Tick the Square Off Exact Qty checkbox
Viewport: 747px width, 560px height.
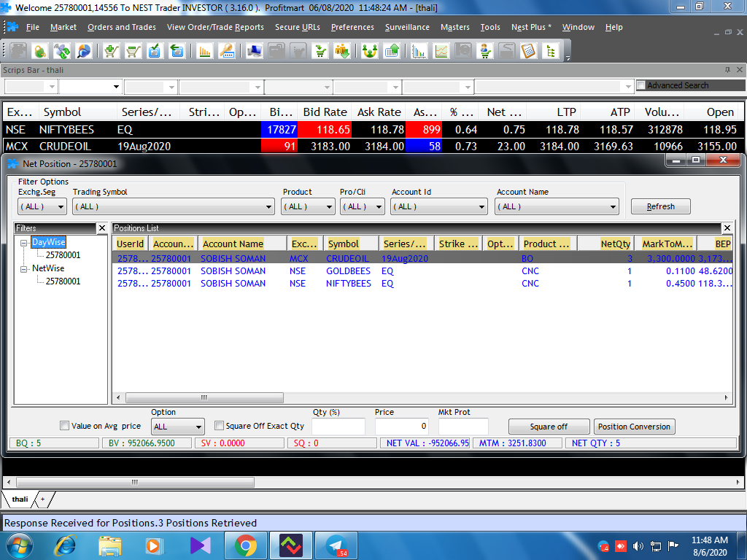point(219,426)
